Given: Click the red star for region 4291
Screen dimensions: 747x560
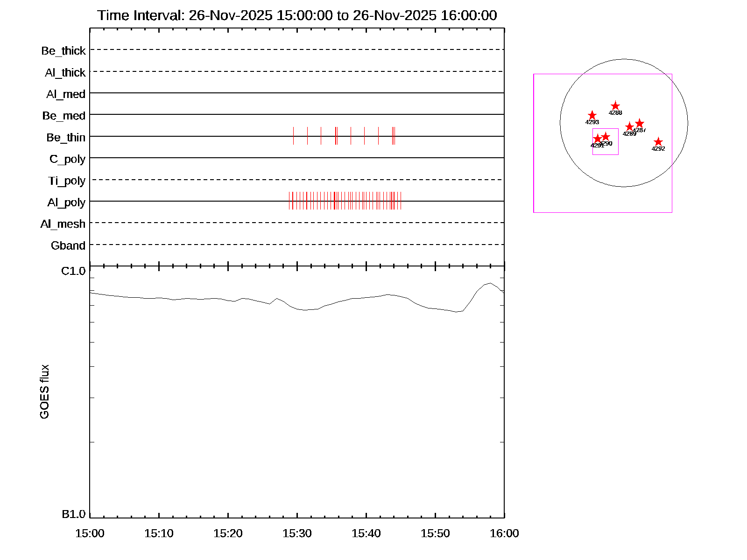Looking at the screenshot, I should 598,139.
